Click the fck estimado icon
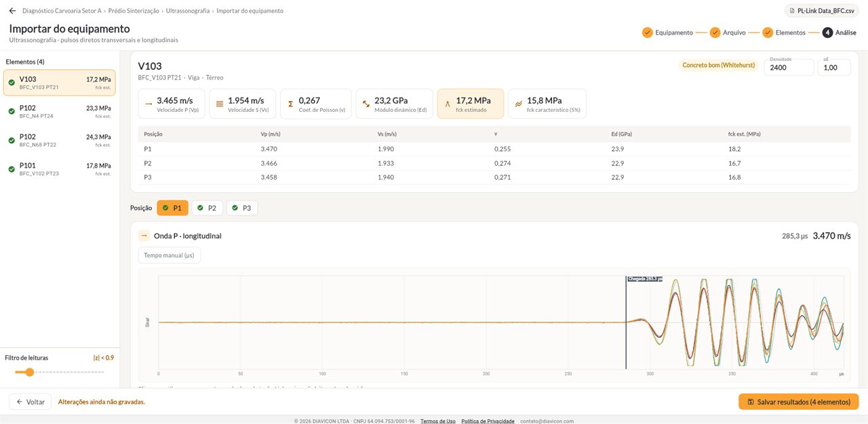 click(448, 104)
